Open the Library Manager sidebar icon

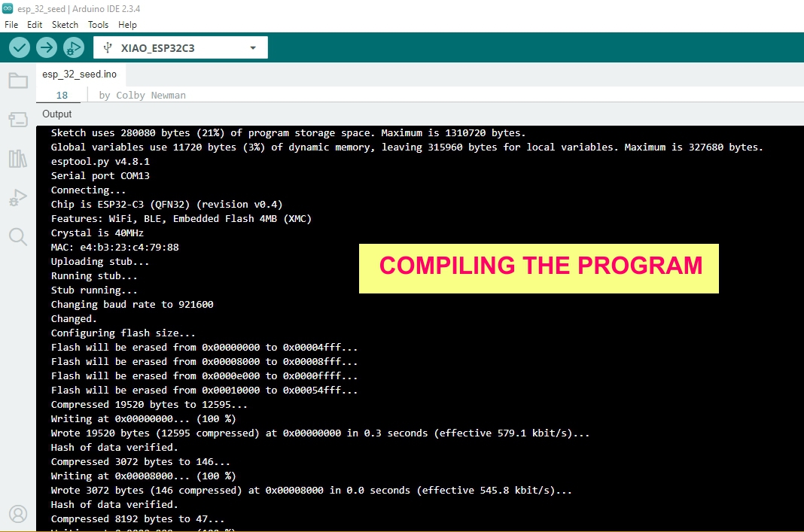point(18,158)
